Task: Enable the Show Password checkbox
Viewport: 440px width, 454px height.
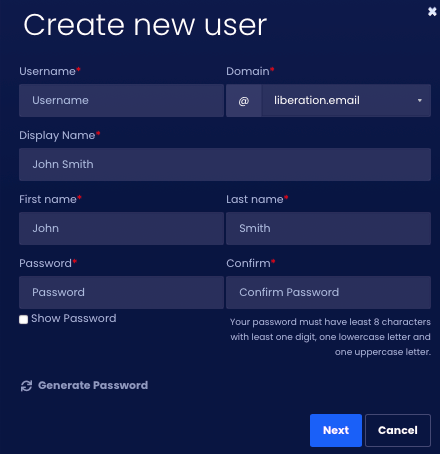Action: 23,319
